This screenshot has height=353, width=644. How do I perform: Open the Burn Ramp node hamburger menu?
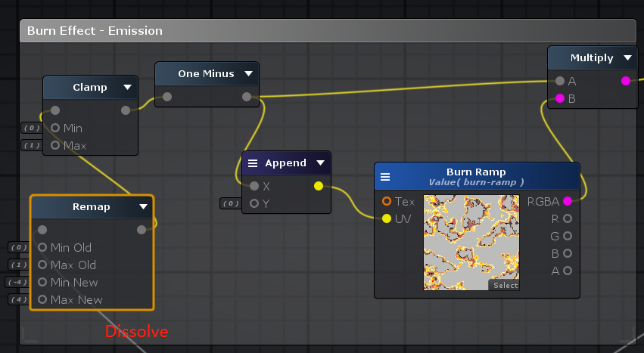coord(385,177)
